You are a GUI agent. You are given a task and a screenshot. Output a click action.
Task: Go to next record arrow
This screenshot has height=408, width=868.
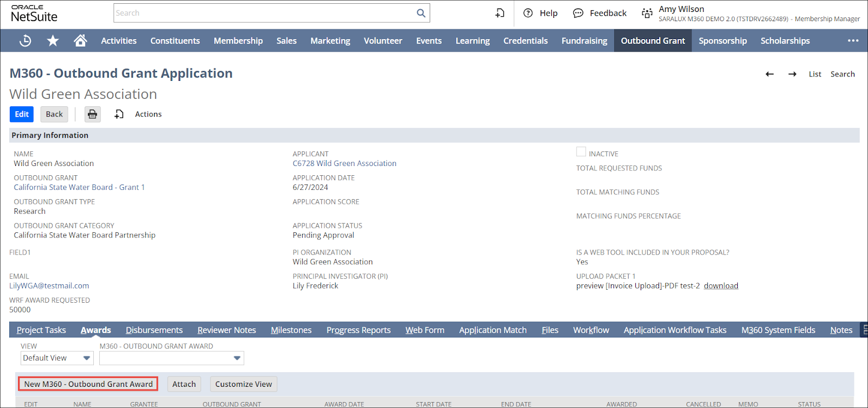(792, 74)
